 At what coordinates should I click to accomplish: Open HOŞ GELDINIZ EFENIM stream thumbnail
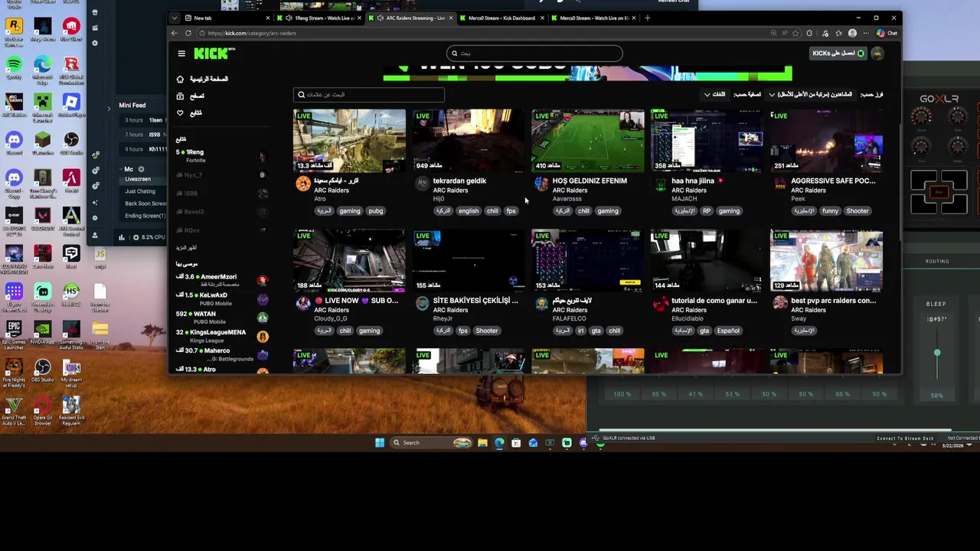(x=587, y=141)
